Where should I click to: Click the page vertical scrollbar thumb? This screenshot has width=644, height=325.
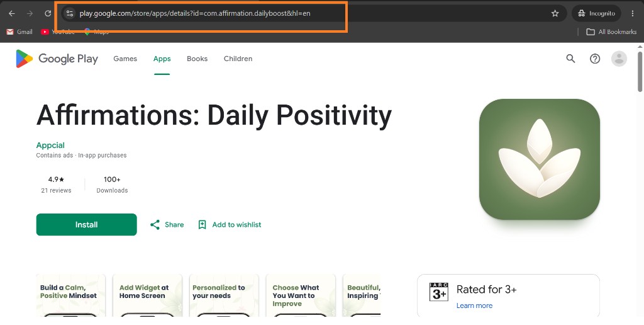coord(640,71)
